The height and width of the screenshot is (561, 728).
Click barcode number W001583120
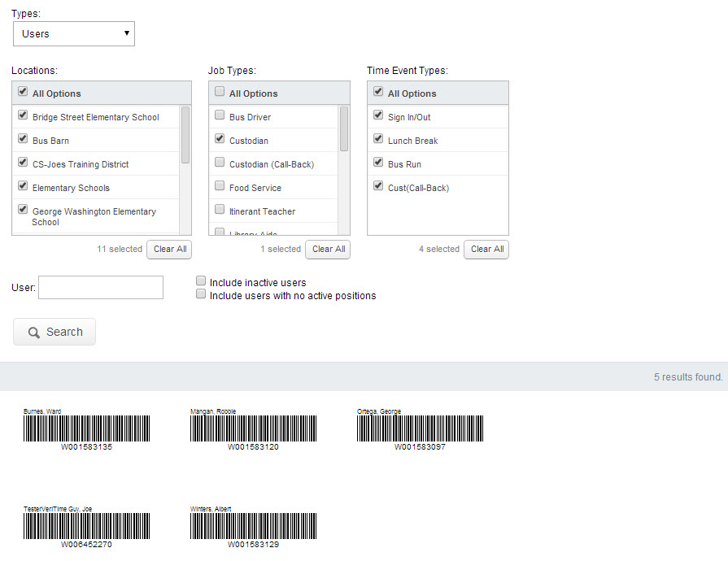click(x=254, y=447)
